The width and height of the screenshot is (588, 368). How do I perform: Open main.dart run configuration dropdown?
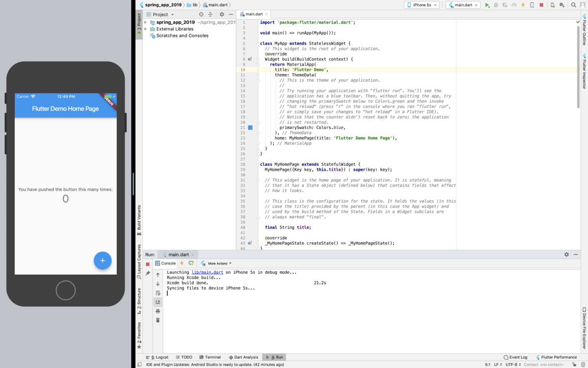pos(463,5)
